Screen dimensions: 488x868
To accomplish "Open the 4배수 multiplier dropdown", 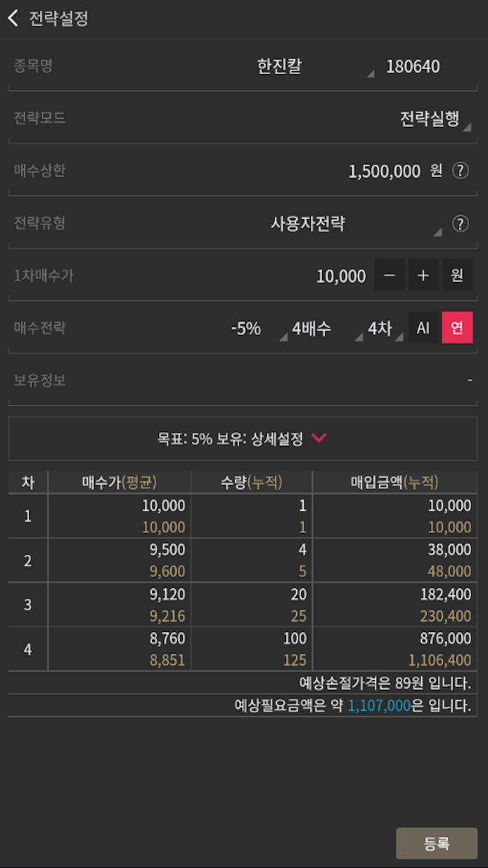I will pos(312,327).
